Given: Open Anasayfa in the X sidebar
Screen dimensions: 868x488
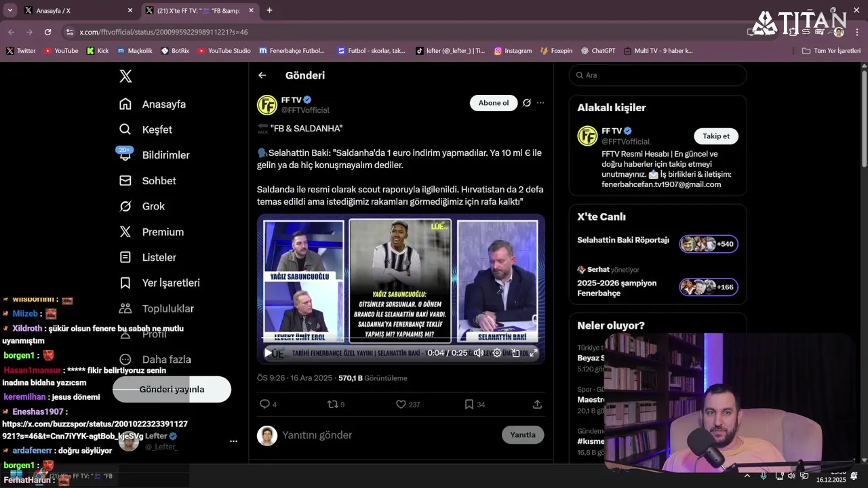Looking at the screenshot, I should coord(153,104).
